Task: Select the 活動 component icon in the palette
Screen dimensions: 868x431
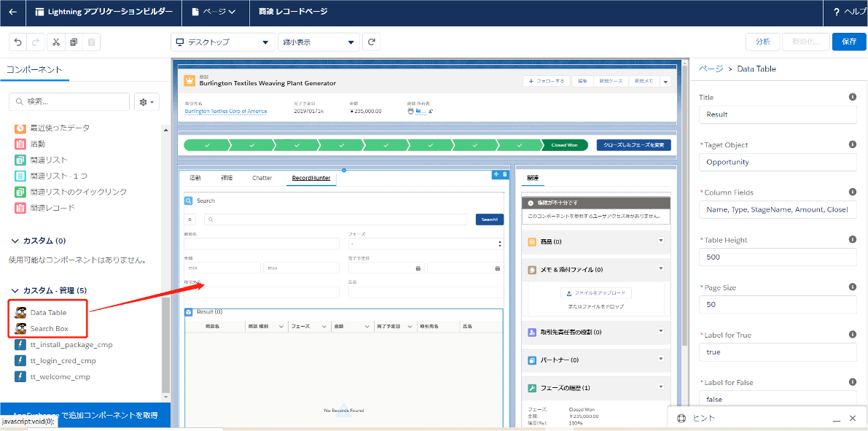Action: (x=20, y=144)
